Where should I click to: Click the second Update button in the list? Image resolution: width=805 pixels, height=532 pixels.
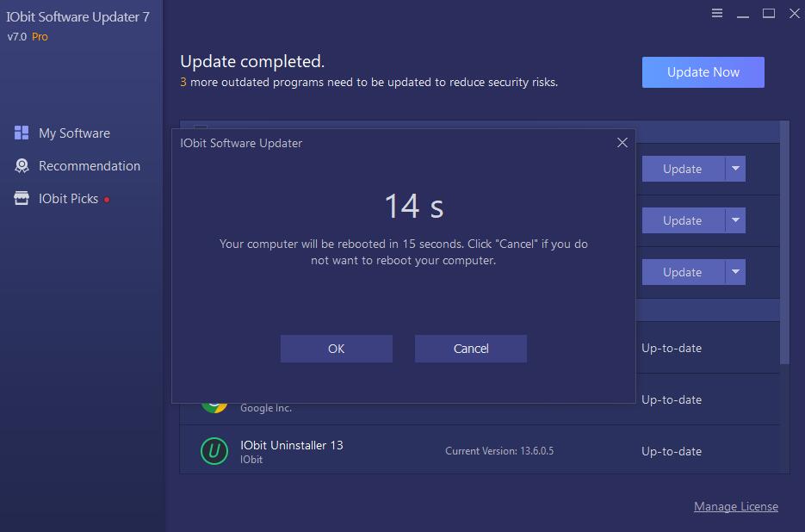click(683, 220)
